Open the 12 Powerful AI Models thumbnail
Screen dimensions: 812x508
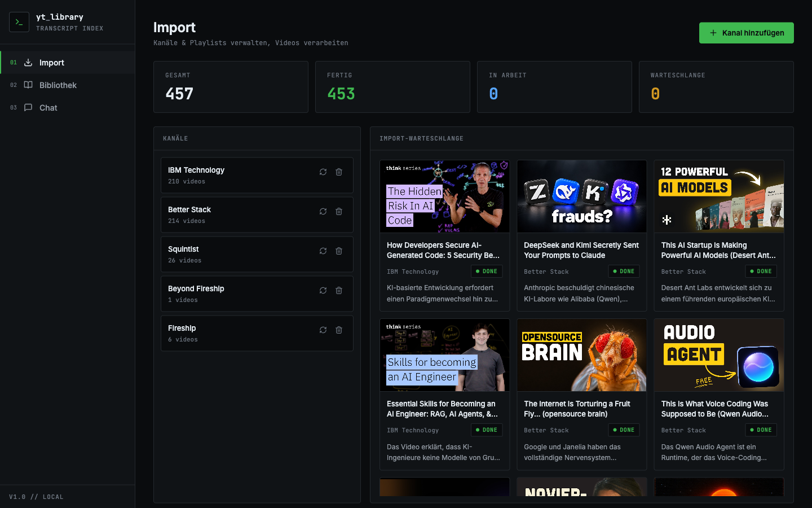[719, 196]
